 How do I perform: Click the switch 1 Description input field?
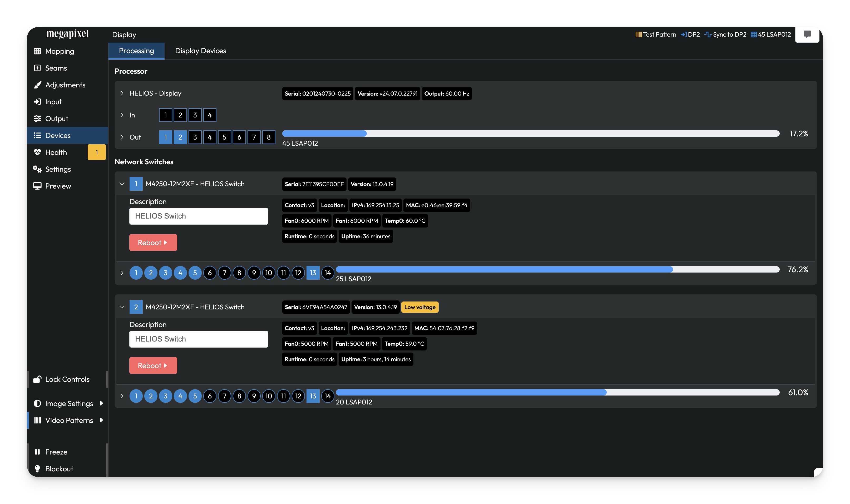tap(199, 216)
